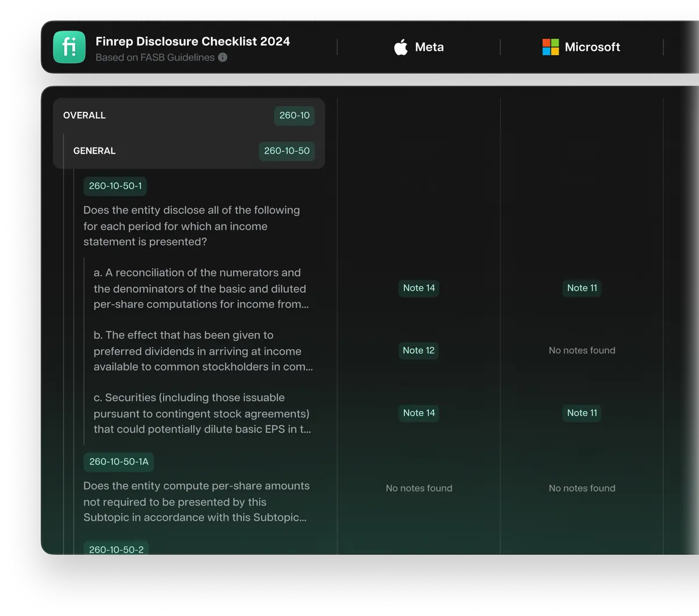
Task: Open the 260-10 code badge
Action: click(294, 115)
